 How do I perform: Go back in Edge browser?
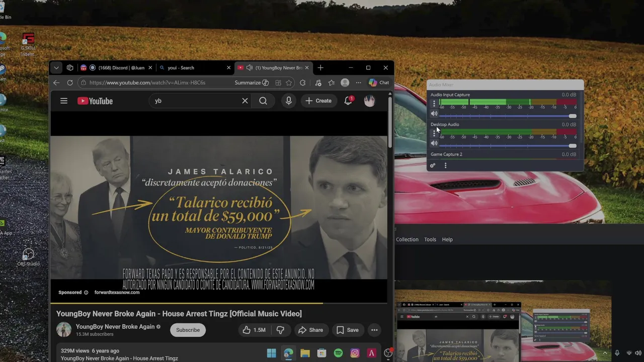56,82
